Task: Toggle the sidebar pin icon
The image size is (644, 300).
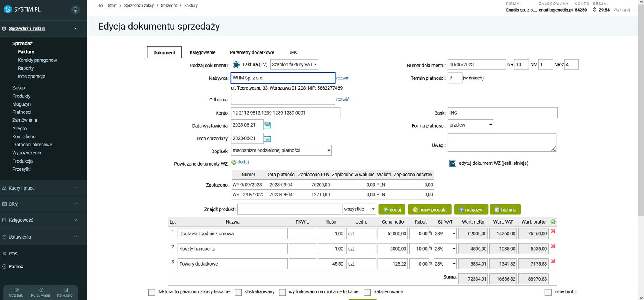Action: (x=75, y=10)
